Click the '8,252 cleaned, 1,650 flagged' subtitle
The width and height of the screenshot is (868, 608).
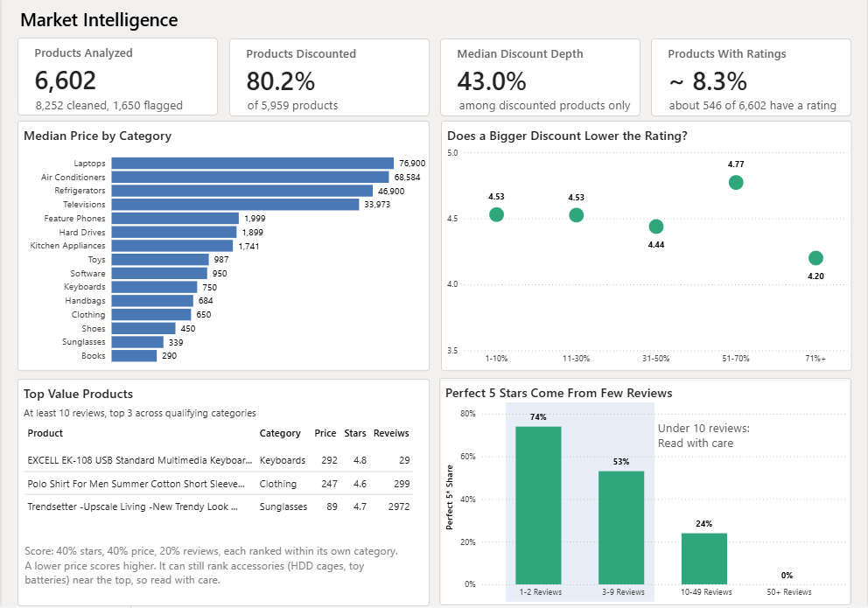pyautogui.click(x=109, y=106)
